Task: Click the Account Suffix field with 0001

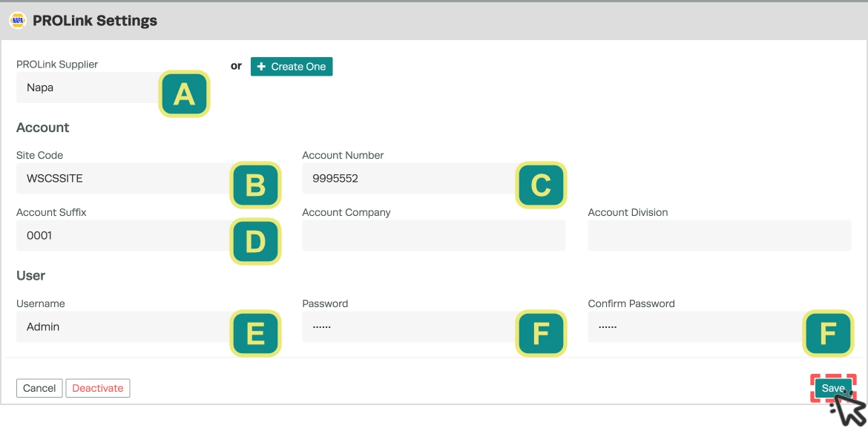Action: click(x=148, y=236)
